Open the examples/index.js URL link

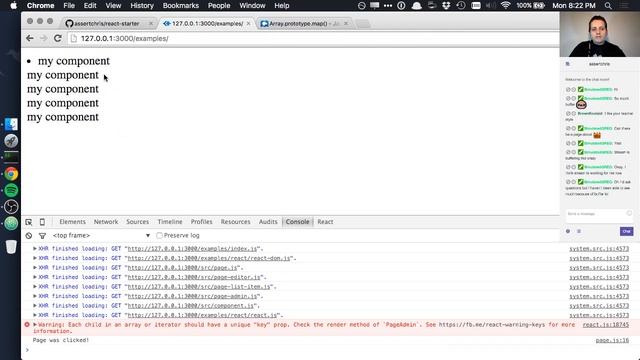192,249
